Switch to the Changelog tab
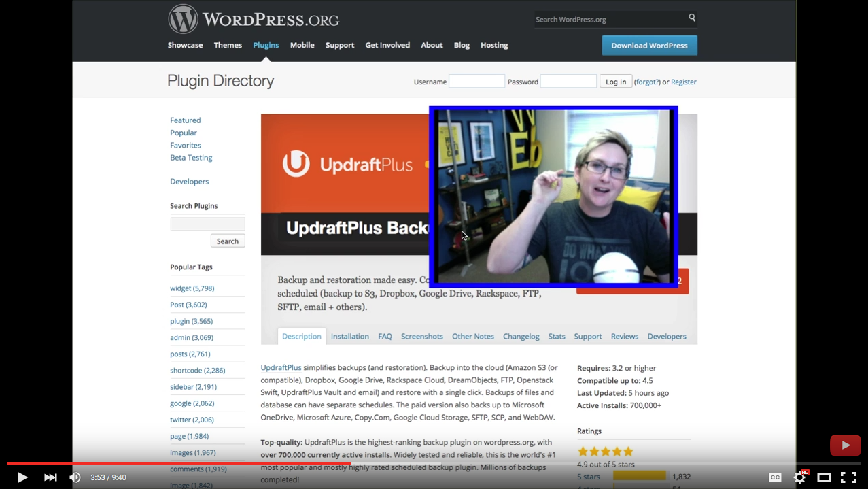The image size is (868, 489). (x=521, y=336)
